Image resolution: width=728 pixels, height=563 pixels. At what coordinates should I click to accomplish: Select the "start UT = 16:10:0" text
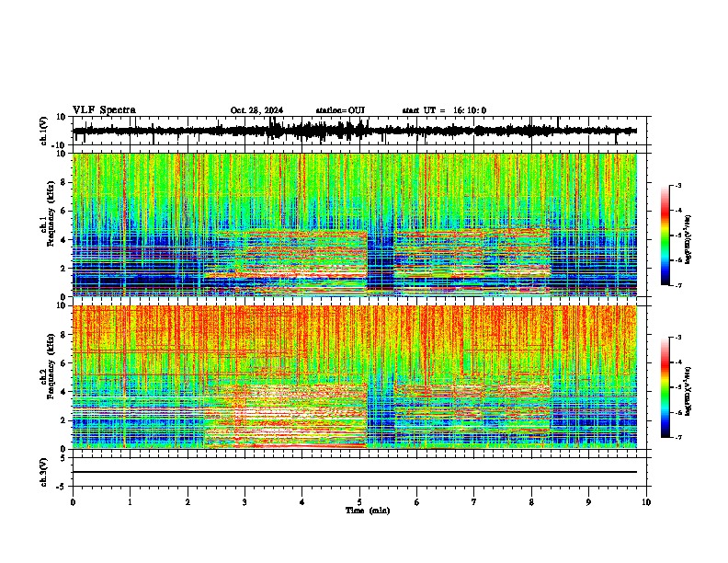pyautogui.click(x=444, y=110)
